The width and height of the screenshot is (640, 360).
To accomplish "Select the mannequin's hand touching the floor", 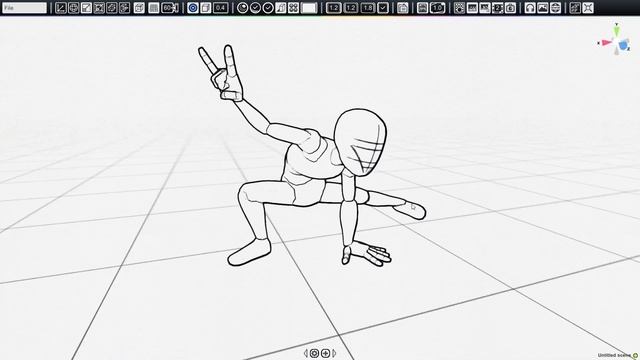I will [x=366, y=253].
